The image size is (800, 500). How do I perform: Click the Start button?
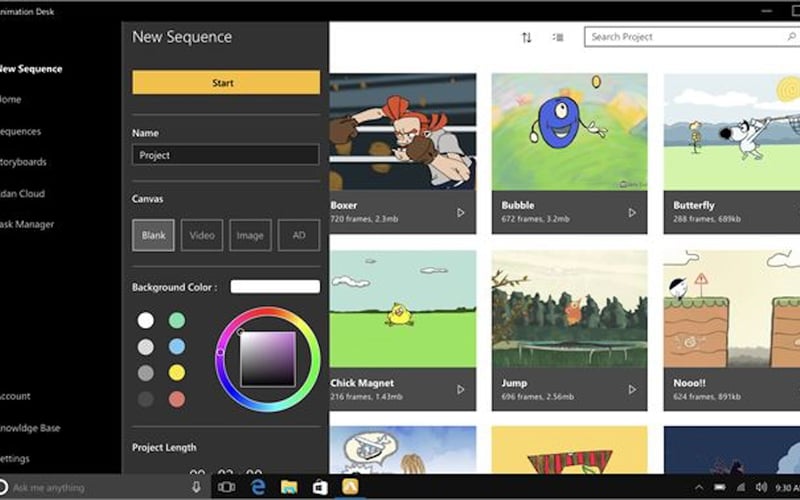click(x=226, y=83)
